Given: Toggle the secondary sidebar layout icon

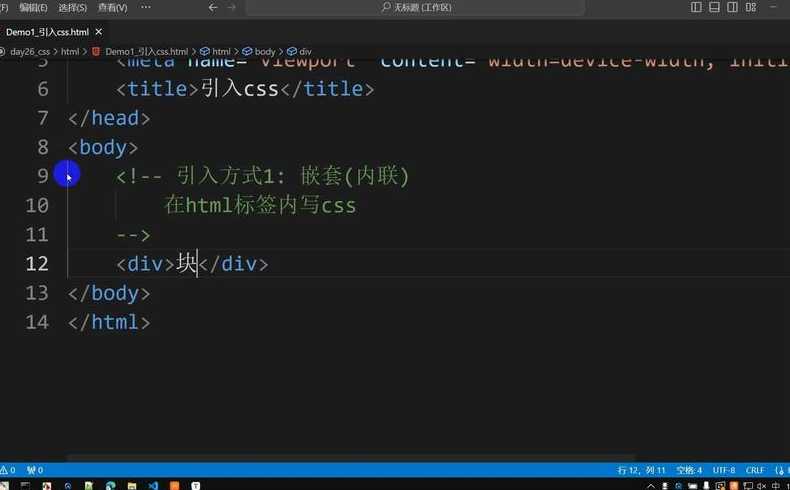Looking at the screenshot, I should coord(733,7).
